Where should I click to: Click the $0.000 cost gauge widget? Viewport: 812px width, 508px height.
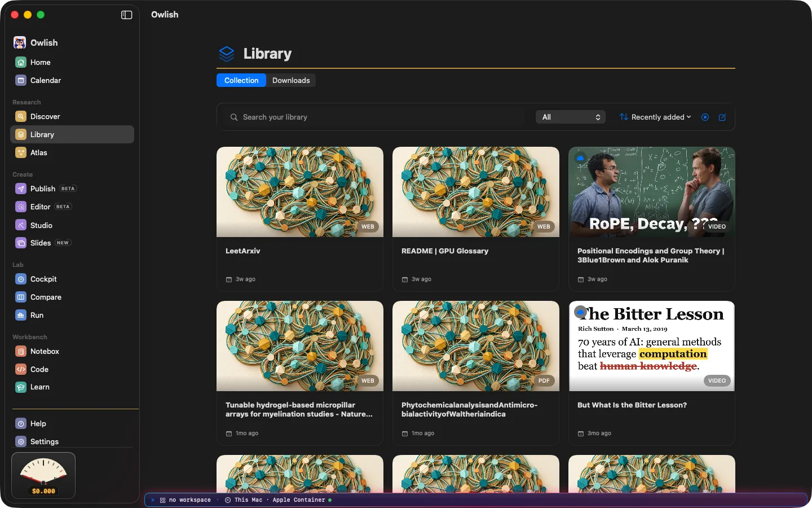pyautogui.click(x=43, y=475)
